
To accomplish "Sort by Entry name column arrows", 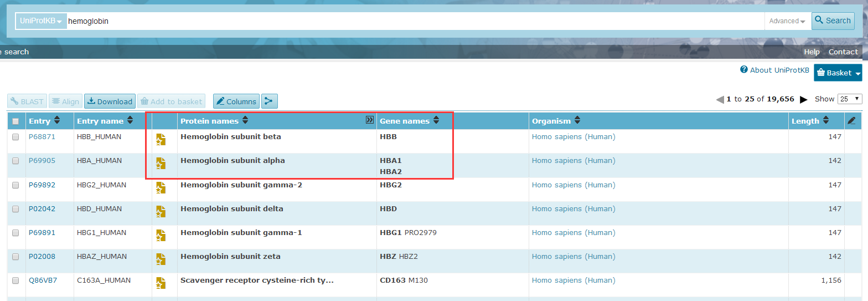I will [x=130, y=121].
